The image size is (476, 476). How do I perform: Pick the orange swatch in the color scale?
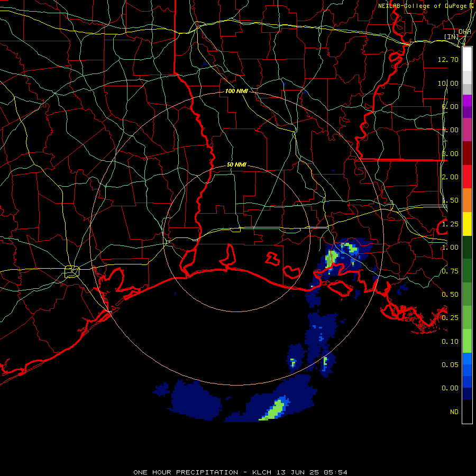click(x=467, y=200)
